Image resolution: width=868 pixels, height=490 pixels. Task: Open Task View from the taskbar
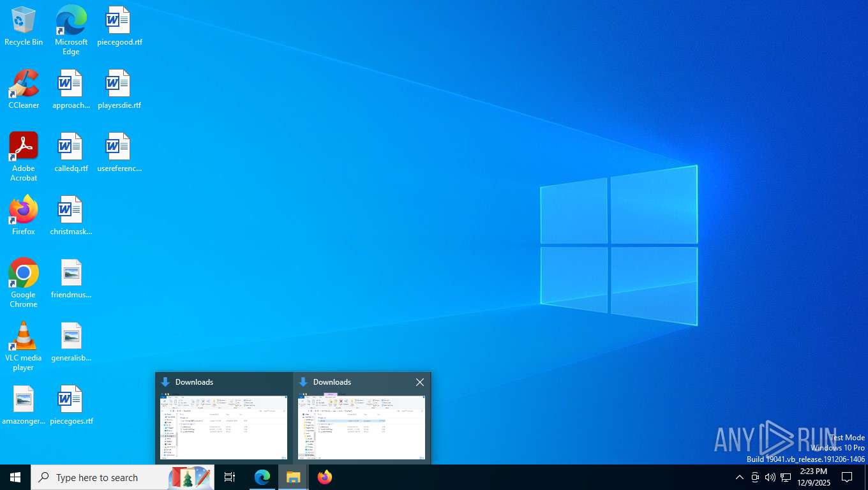230,477
